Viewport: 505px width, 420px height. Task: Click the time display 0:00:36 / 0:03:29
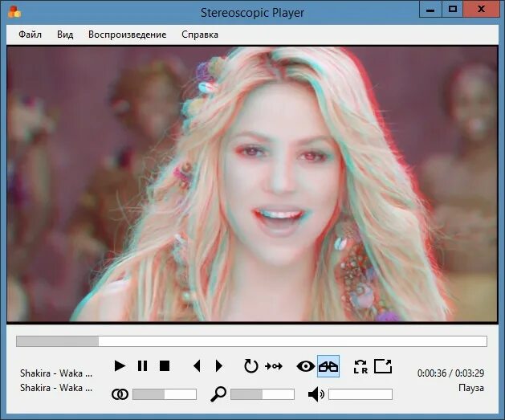[x=450, y=373]
